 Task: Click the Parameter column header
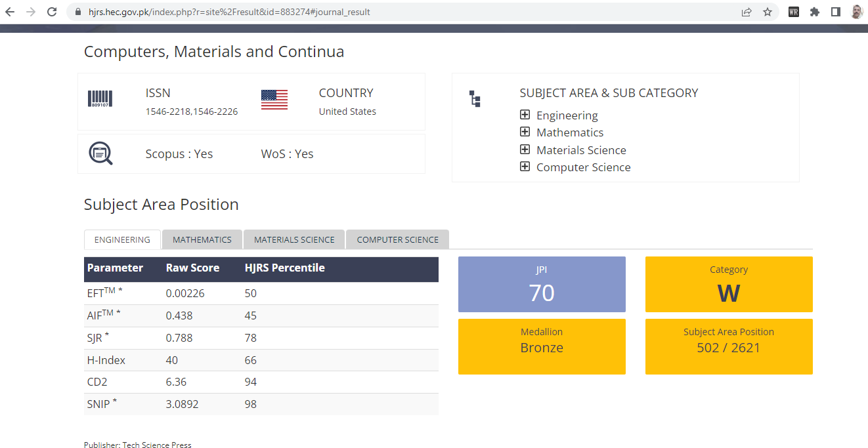(115, 268)
